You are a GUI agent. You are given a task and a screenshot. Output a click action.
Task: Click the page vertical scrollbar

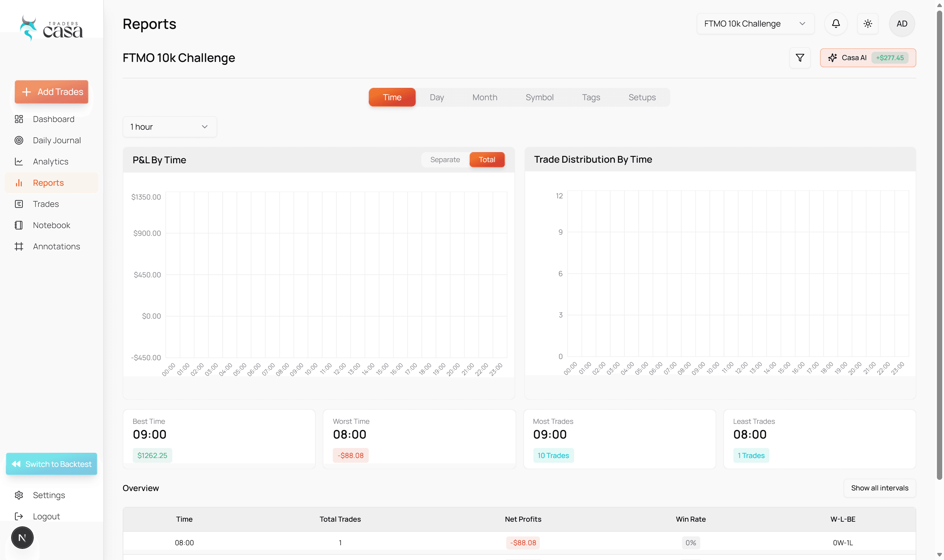[x=939, y=245]
